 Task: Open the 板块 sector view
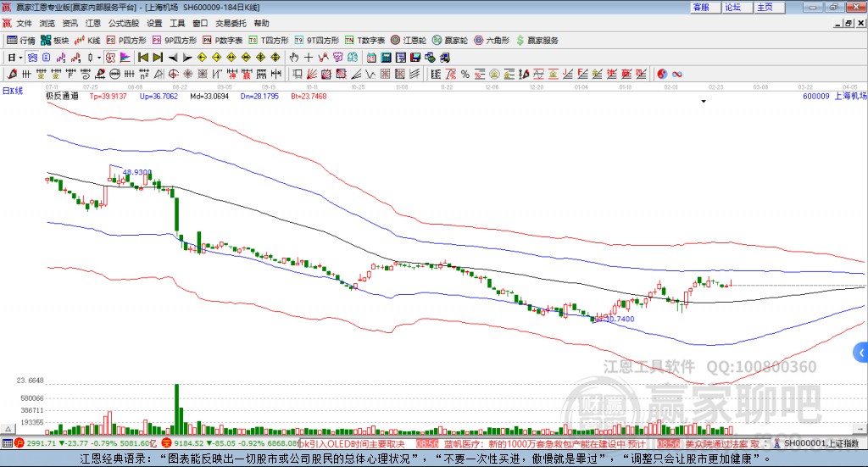(x=54, y=41)
